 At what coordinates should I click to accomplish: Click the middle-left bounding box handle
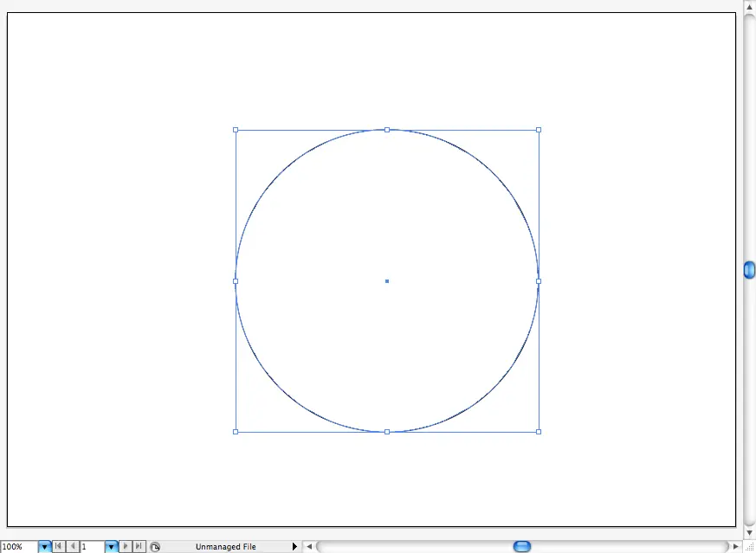tap(236, 281)
